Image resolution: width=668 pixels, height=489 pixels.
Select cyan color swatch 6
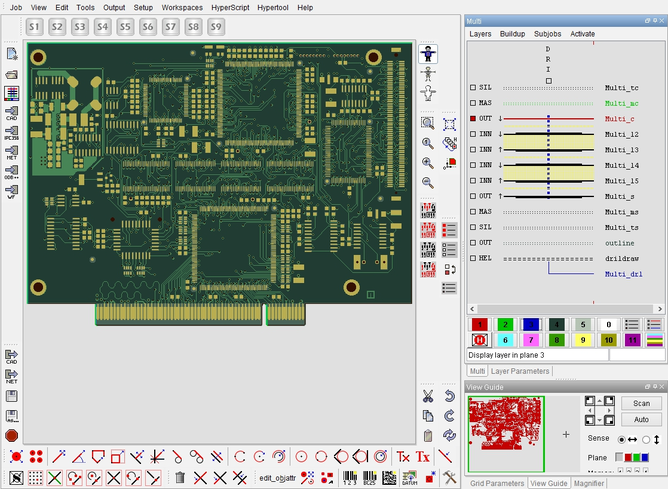(x=505, y=340)
